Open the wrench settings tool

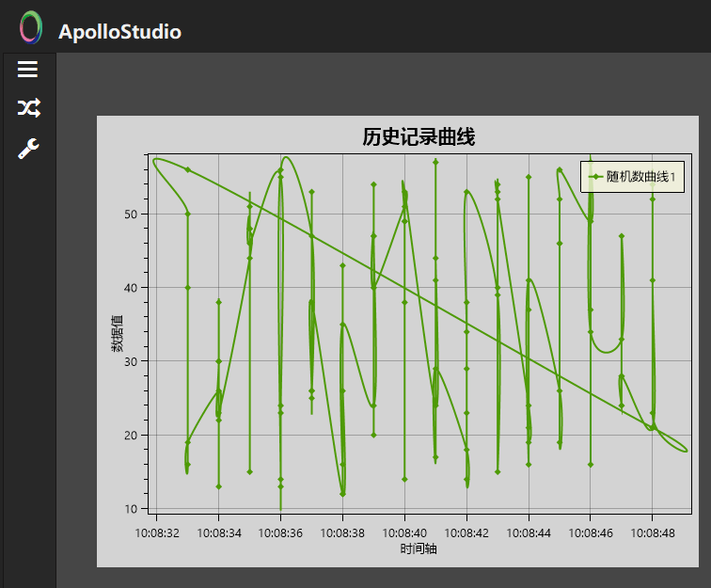(28, 149)
